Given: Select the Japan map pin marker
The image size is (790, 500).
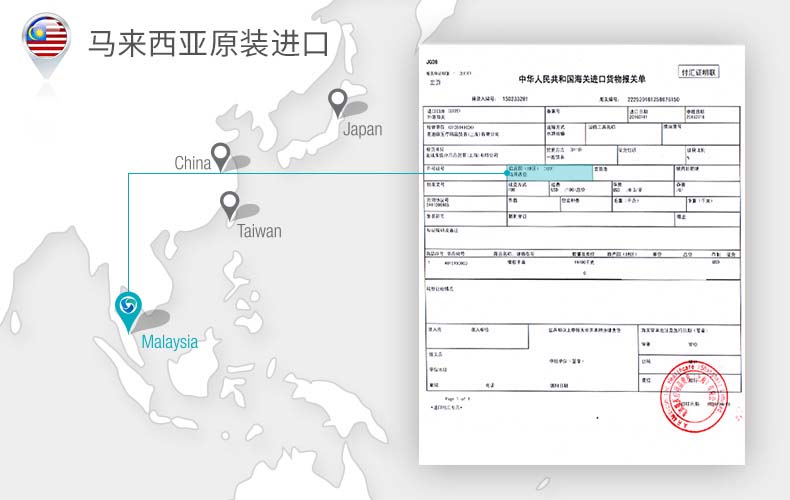Looking at the screenshot, I should 338,101.
